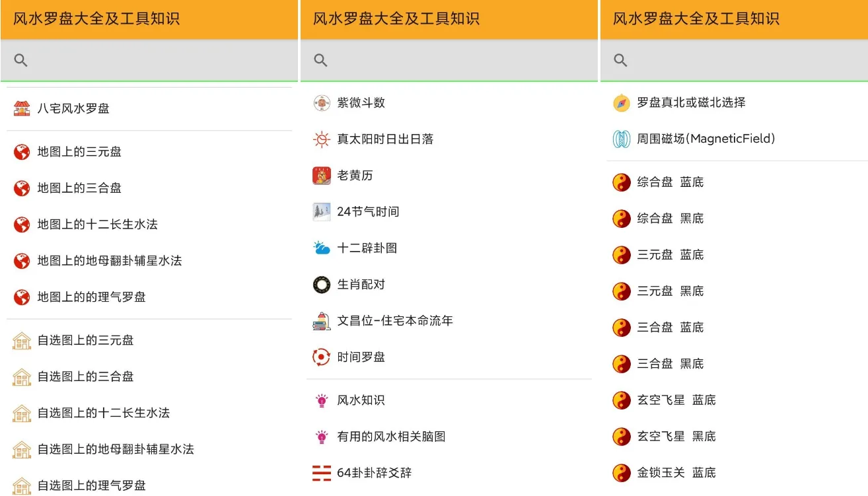Image resolution: width=868 pixels, height=496 pixels.
Task: Click the globe icon next to 地图上的三元盘
Action: [x=22, y=152]
